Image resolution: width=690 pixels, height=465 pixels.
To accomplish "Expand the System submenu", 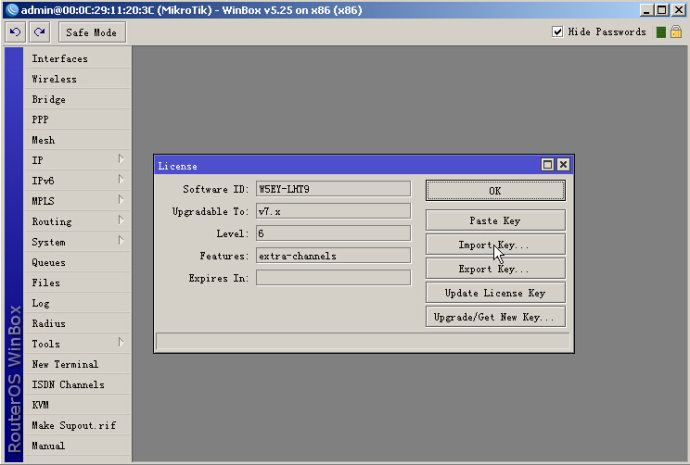I will tap(121, 240).
